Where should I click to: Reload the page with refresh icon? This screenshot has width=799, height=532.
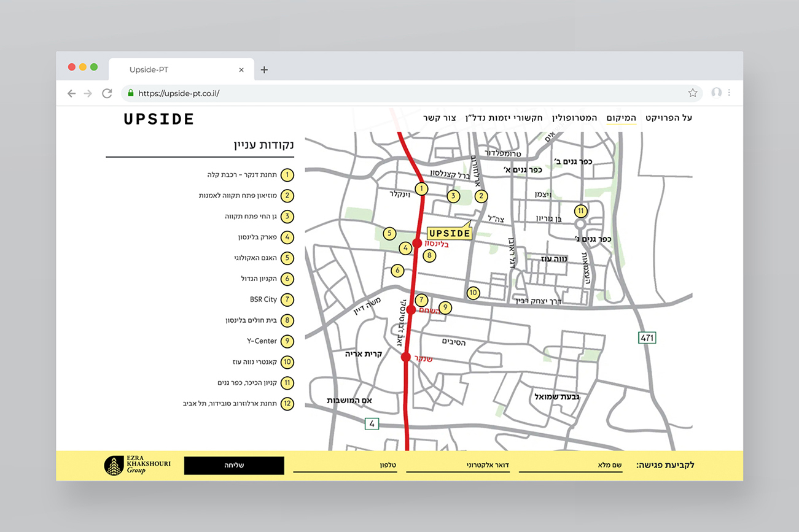click(107, 93)
